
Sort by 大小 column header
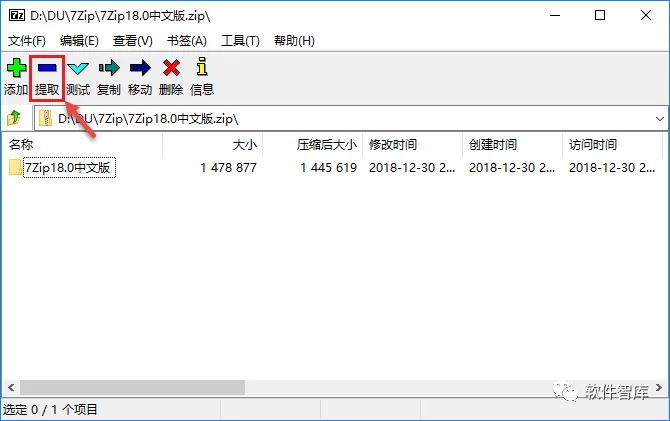pos(212,145)
